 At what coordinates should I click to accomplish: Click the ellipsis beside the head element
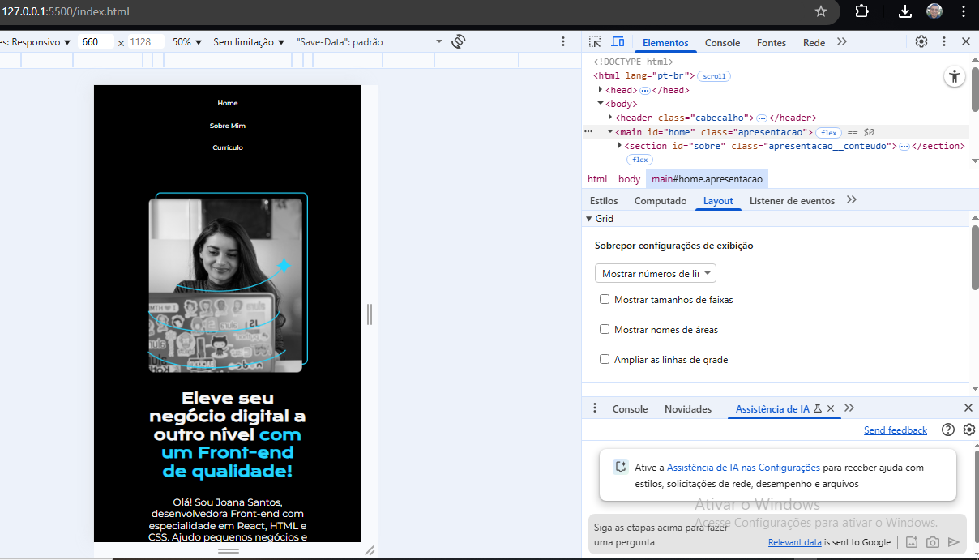[x=645, y=91]
